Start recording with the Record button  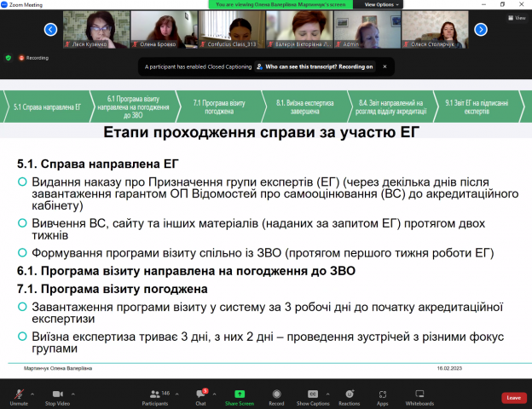point(276,395)
